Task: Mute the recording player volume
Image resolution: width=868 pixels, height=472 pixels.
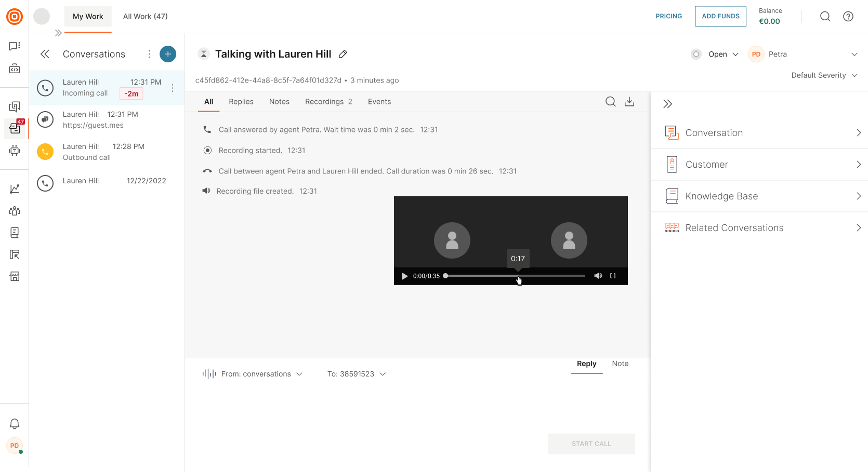Action: click(x=598, y=276)
